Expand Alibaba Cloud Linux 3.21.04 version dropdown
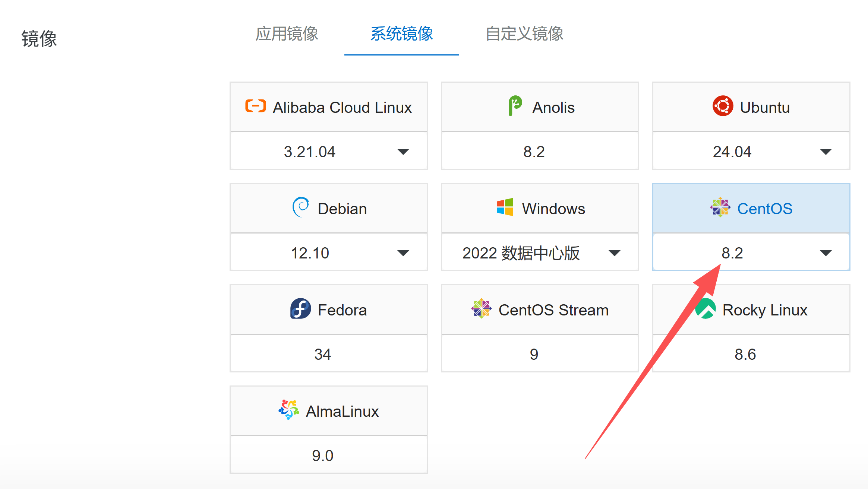Image resolution: width=868 pixels, height=489 pixels. click(403, 152)
